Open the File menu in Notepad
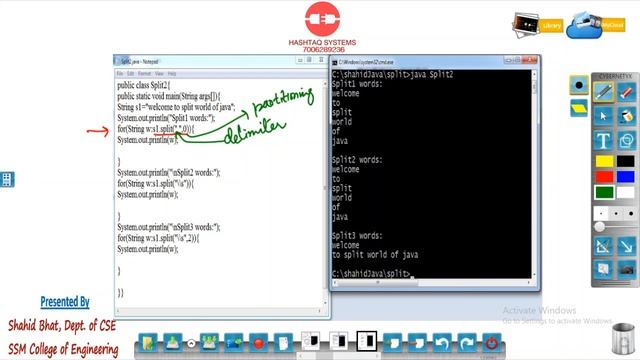Image resolution: width=640 pixels, height=360 pixels. tap(120, 73)
